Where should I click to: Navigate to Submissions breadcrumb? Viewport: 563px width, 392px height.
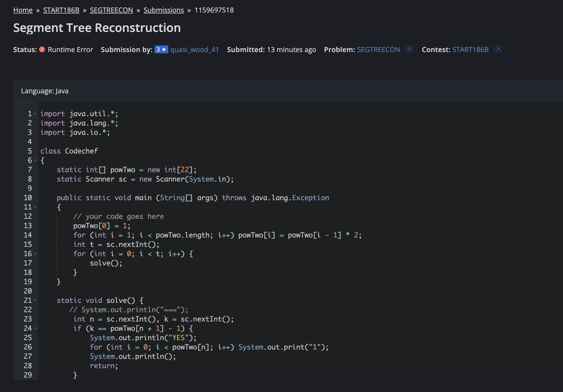pos(164,10)
